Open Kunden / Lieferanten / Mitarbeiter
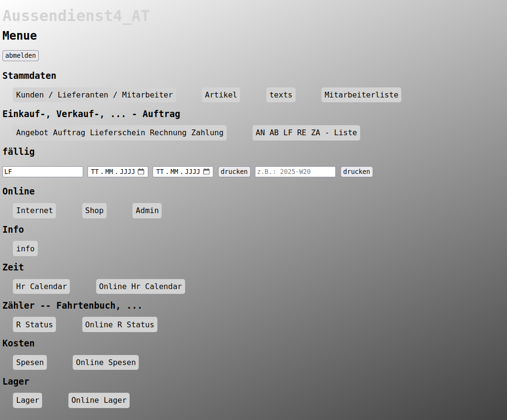507x420 pixels. tap(94, 95)
